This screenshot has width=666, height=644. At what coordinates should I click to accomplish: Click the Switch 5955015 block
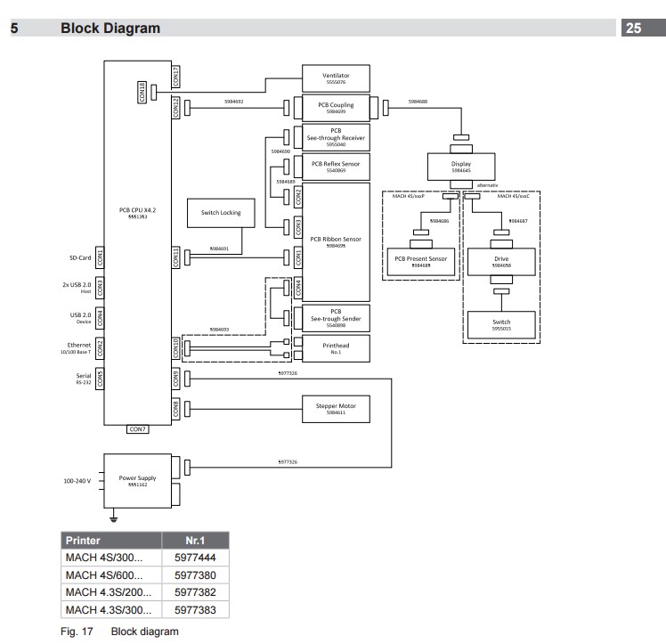pyautogui.click(x=502, y=322)
